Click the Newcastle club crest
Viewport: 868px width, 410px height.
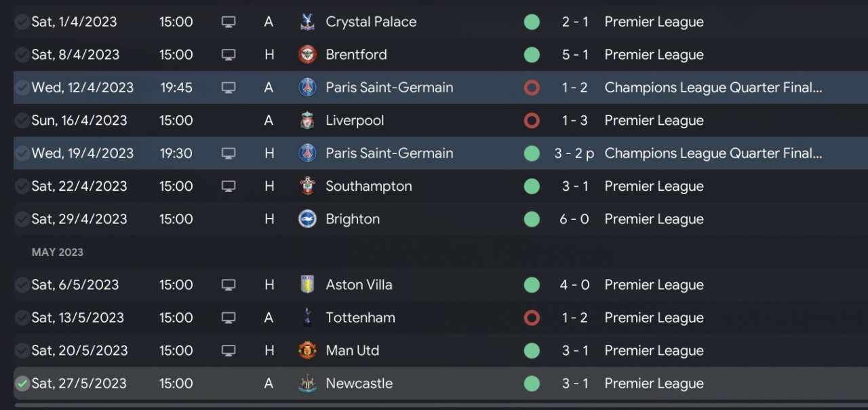click(307, 384)
